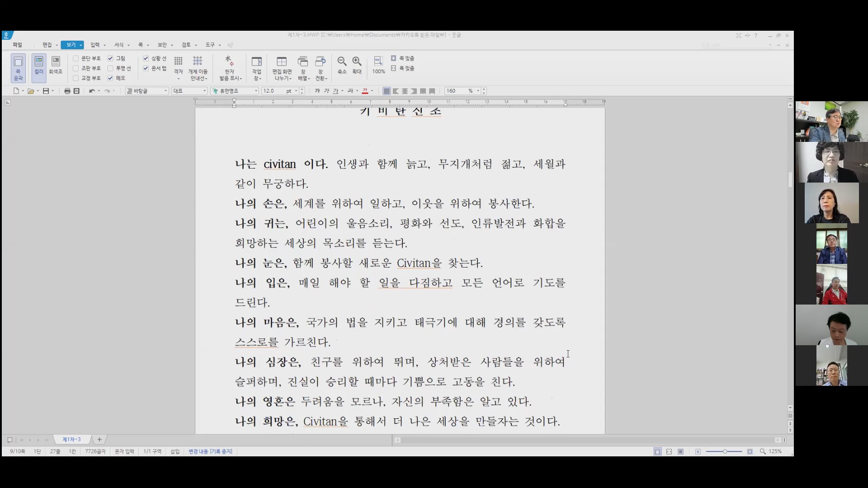
Task: Expand the underline style dropdown arrow
Action: tap(342, 91)
